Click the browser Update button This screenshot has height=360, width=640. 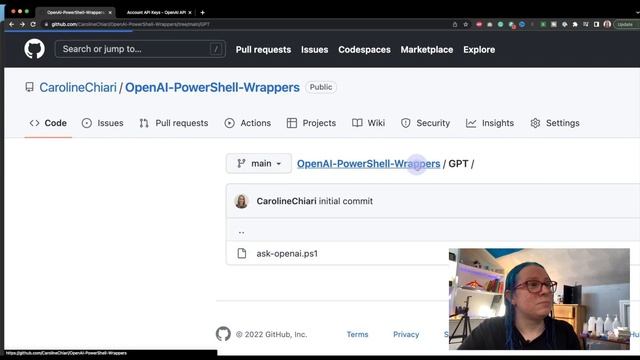coord(625,24)
